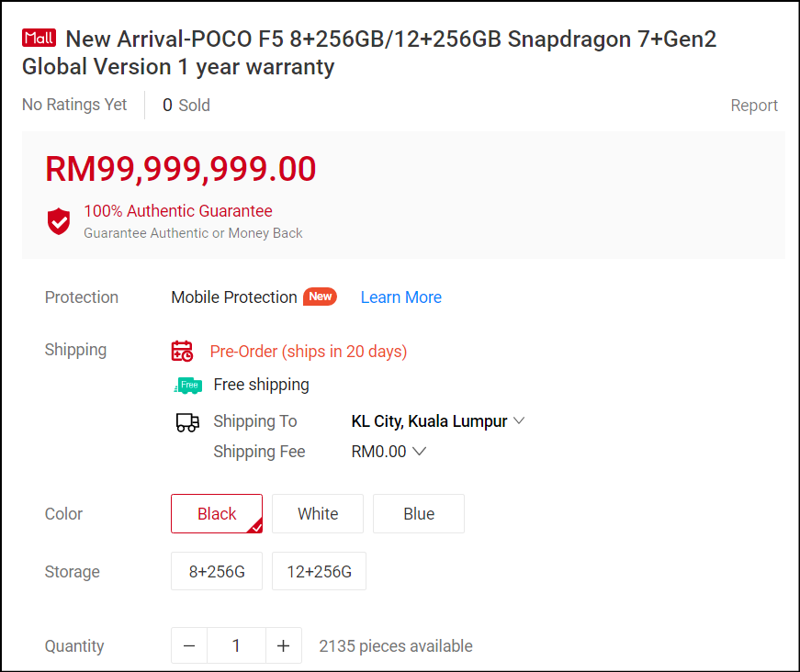
Task: Select the Black color option
Action: point(217,513)
